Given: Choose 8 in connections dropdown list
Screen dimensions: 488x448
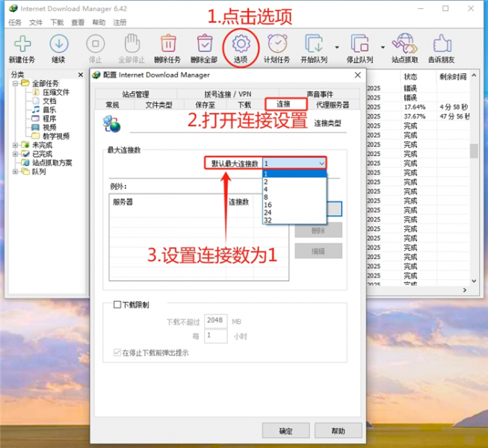Looking at the screenshot, I should coord(294,197).
